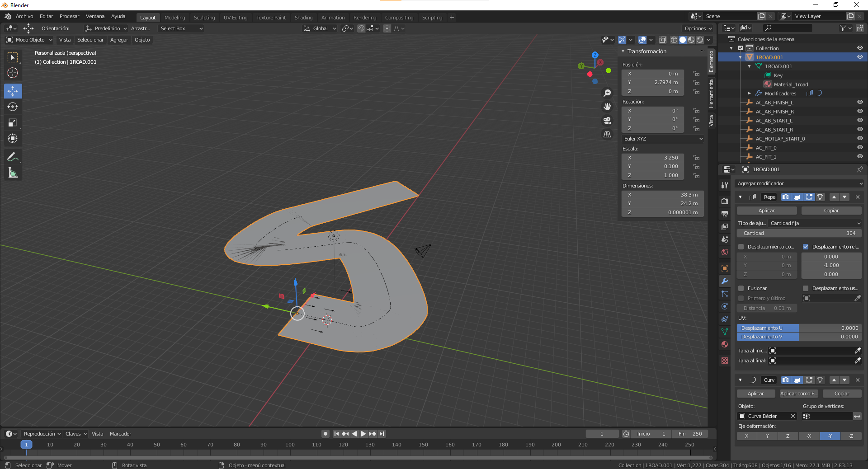Open Material properties tab icon
Viewport: 868px width, 469px height.
click(725, 344)
